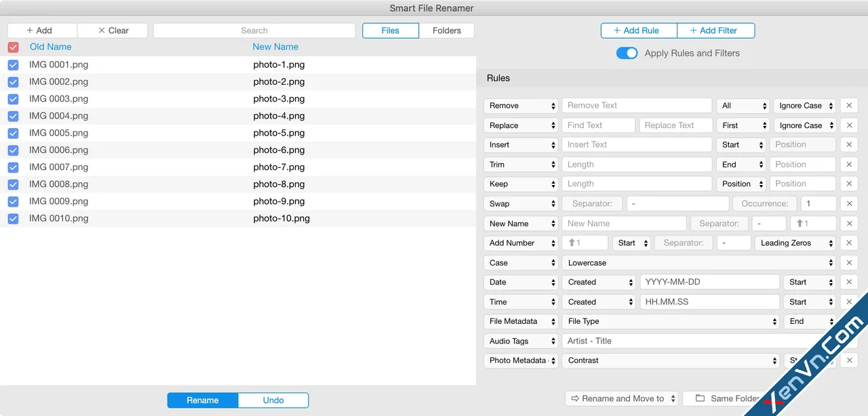
Task: Uncheck the select-all files checkbox
Action: 13,47
